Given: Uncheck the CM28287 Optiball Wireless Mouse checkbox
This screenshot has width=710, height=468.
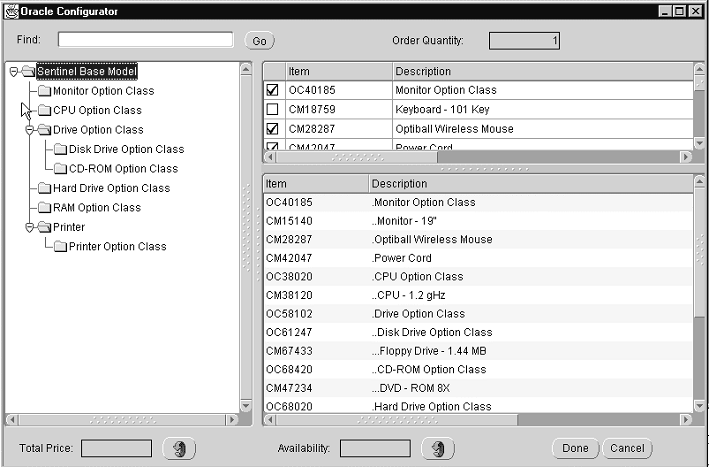Looking at the screenshot, I should tap(272, 129).
